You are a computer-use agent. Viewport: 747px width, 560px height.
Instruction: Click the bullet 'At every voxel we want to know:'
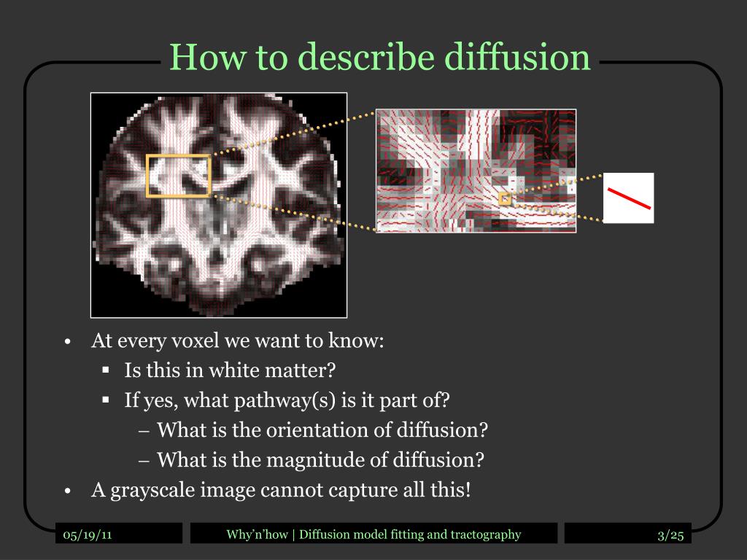237,341
